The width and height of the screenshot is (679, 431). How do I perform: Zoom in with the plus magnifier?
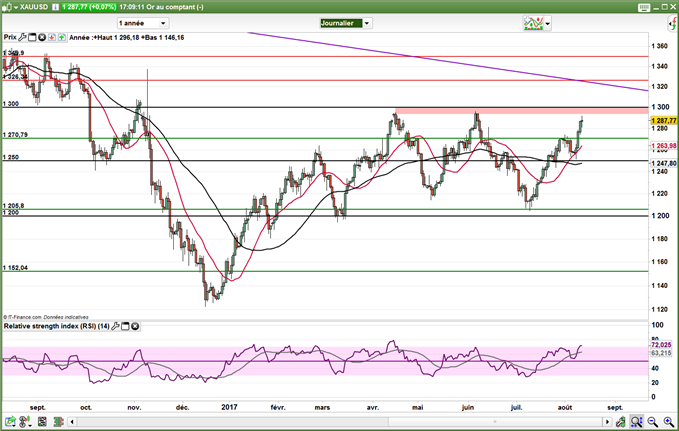click(669, 421)
